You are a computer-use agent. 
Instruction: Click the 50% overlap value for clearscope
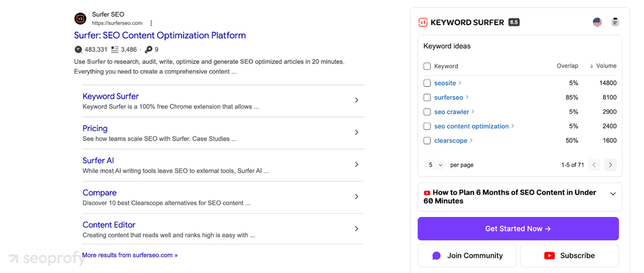[572, 141]
